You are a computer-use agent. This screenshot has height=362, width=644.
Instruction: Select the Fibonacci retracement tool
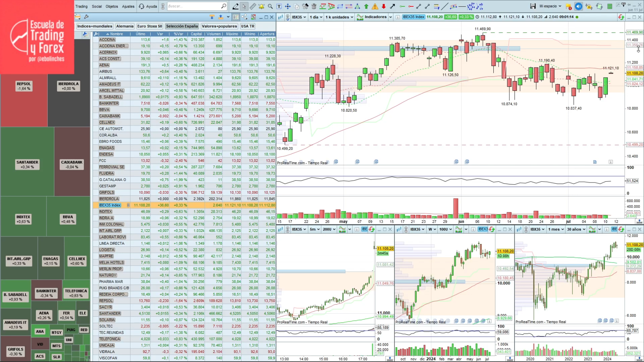coord(436,6)
